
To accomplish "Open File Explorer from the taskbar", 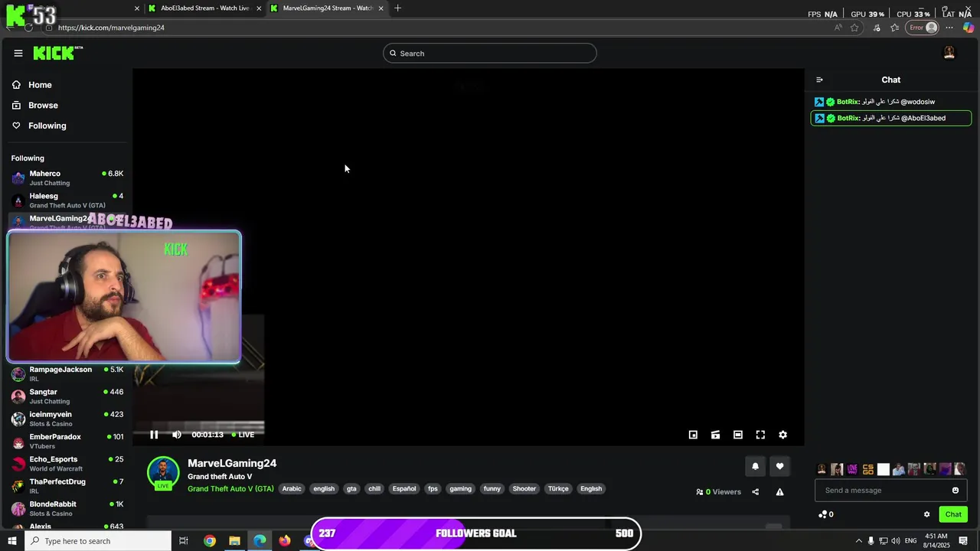I will pos(234,541).
